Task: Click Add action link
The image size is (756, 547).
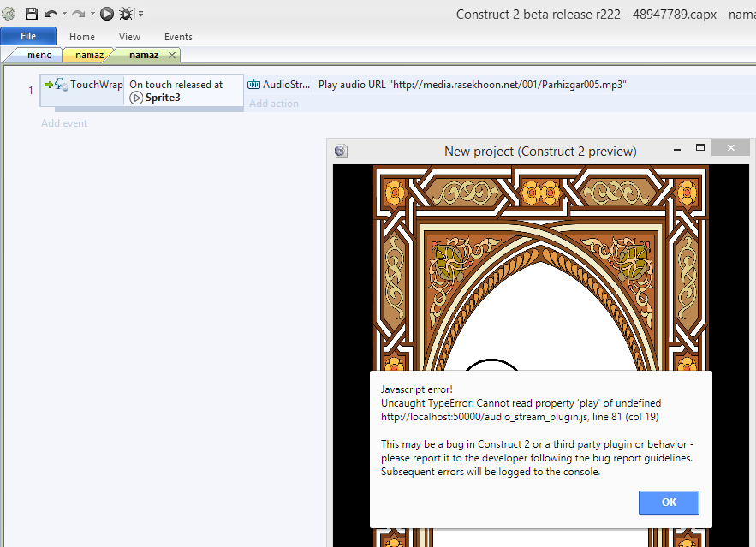Action: pos(274,103)
